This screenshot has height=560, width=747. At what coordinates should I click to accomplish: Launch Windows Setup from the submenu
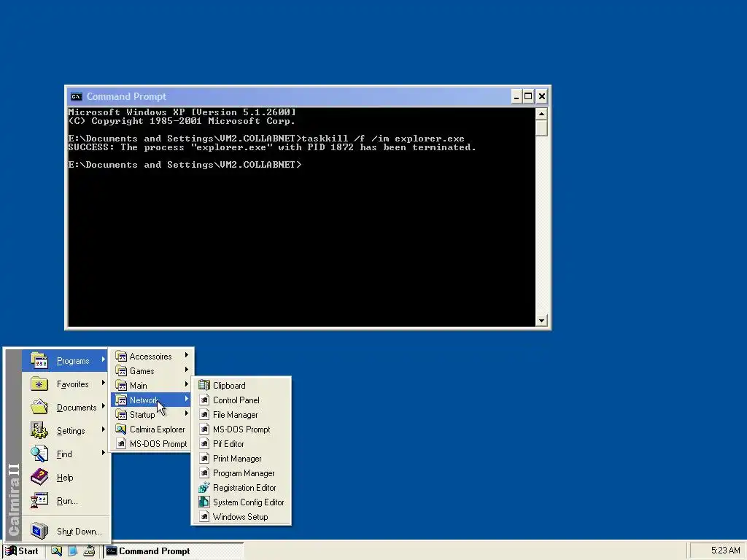pos(241,517)
